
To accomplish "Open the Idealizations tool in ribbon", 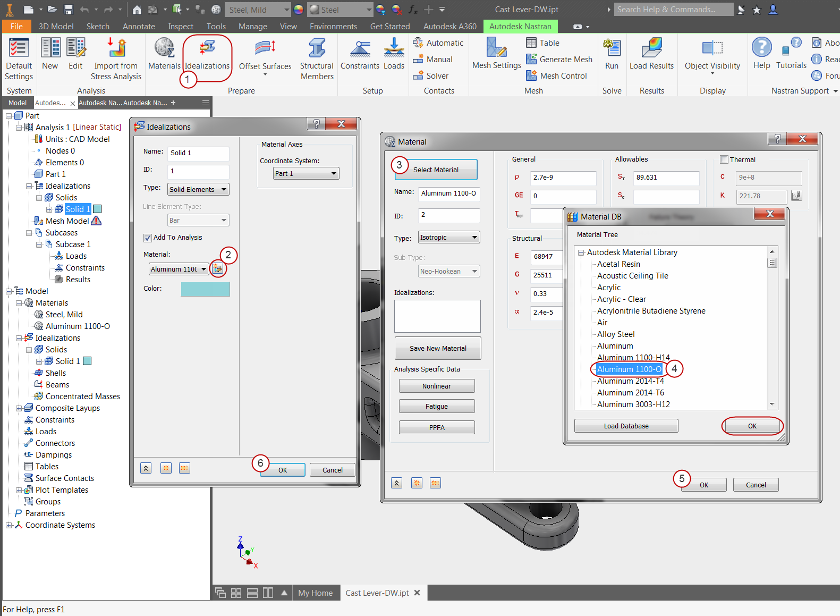I will click(207, 54).
